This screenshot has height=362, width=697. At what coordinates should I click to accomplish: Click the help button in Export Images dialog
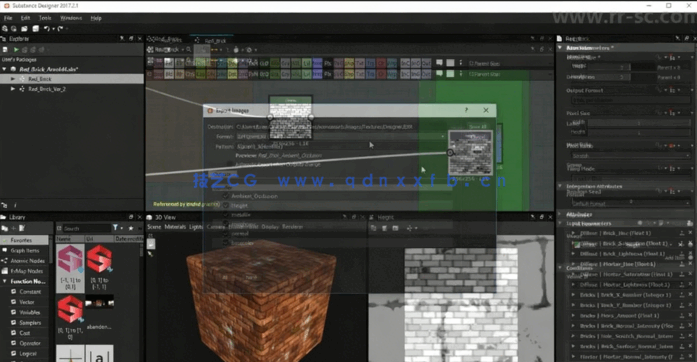(466, 110)
